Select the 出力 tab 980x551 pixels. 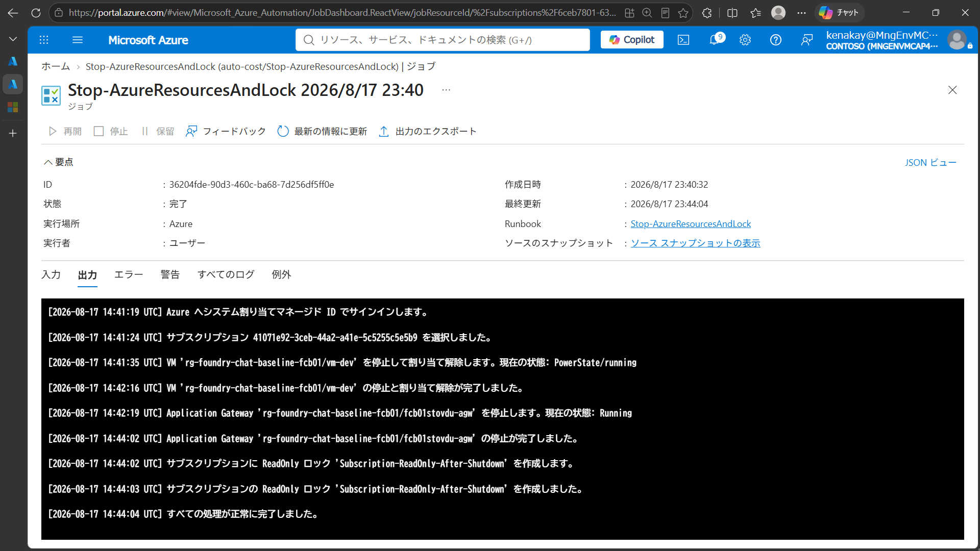coord(87,275)
